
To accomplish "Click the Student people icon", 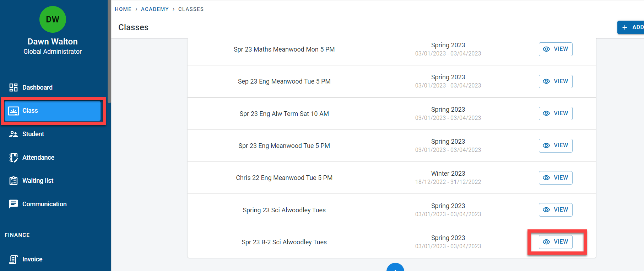I will (13, 134).
